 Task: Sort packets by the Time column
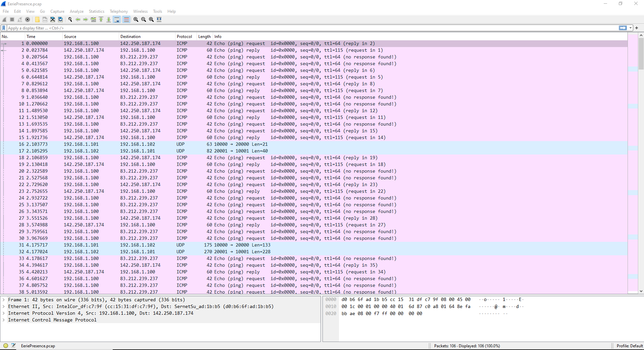[x=44, y=36]
